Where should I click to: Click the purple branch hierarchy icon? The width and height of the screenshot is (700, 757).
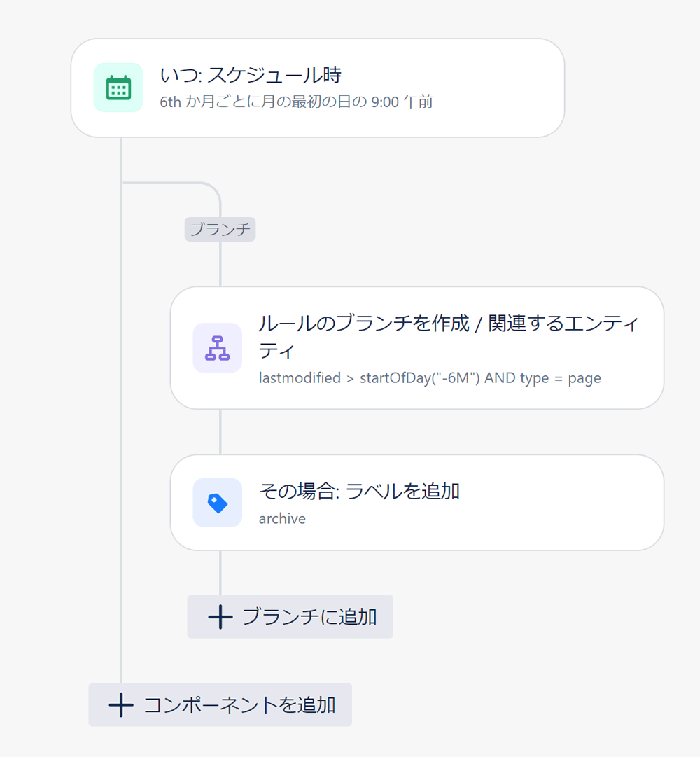pyautogui.click(x=217, y=347)
